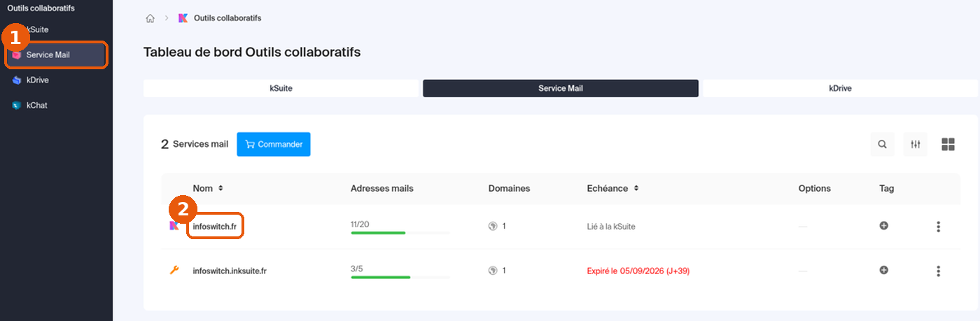This screenshot has width=980, height=321.
Task: Click the globe domain icon for infoswitch.fr
Action: pos(493,227)
